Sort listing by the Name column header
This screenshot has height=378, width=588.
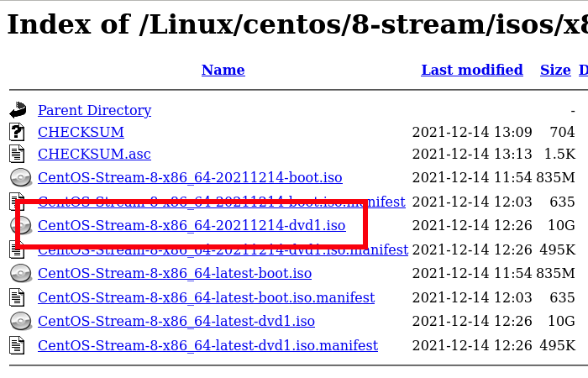223,70
